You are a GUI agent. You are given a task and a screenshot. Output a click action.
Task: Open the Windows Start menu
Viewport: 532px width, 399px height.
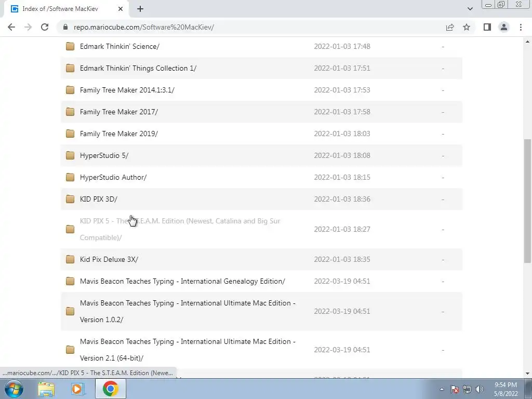[x=14, y=389]
